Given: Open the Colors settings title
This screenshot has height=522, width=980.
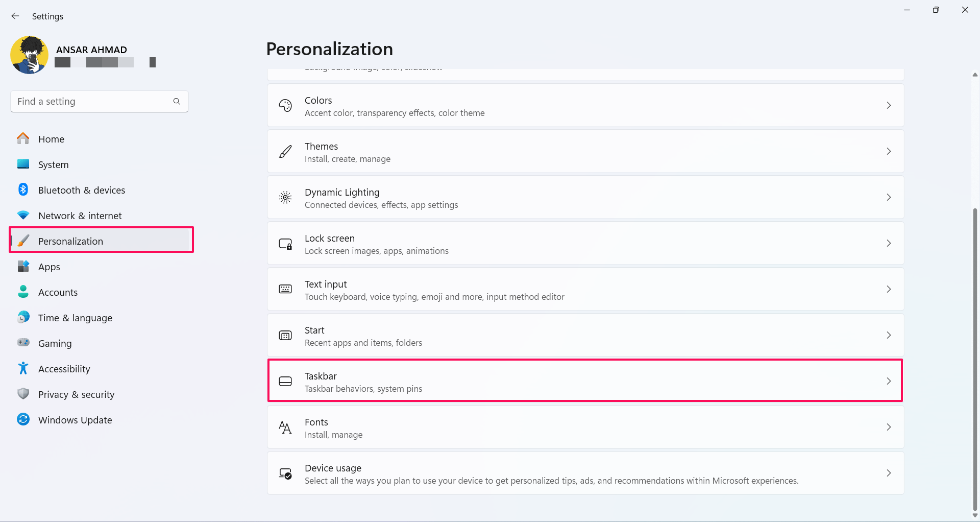Looking at the screenshot, I should coord(318,100).
